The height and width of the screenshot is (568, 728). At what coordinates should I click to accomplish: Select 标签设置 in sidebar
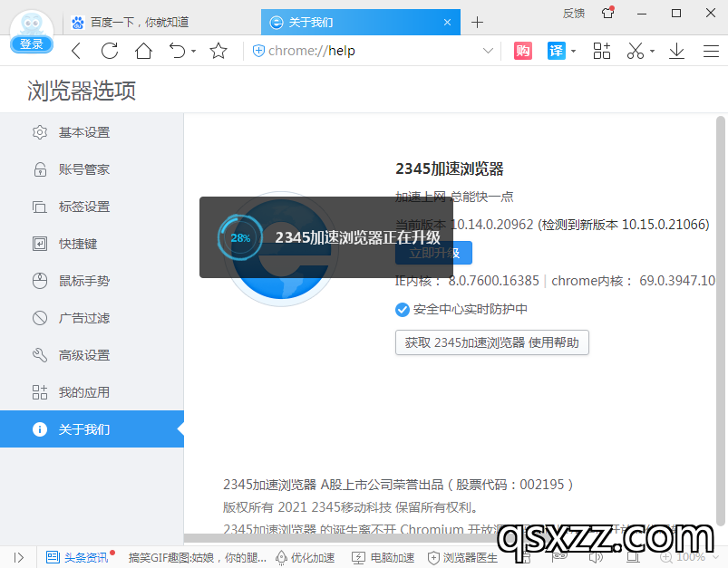pyautogui.click(x=92, y=207)
